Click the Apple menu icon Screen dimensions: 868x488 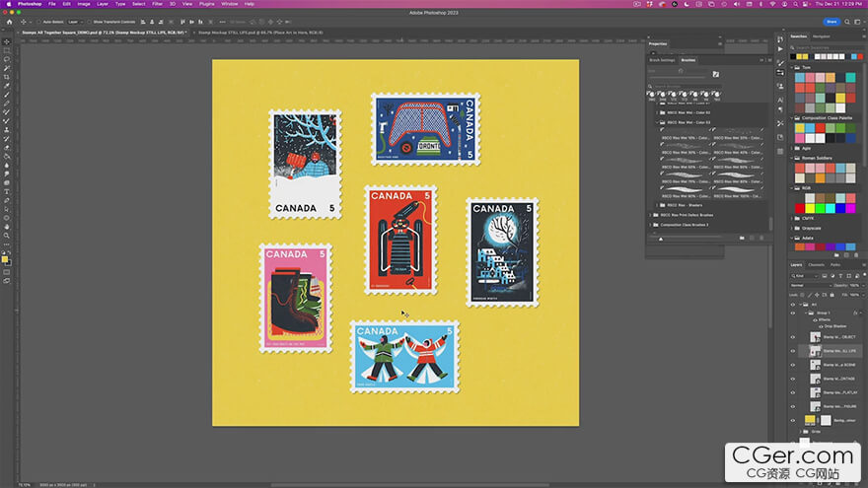[x=8, y=4]
